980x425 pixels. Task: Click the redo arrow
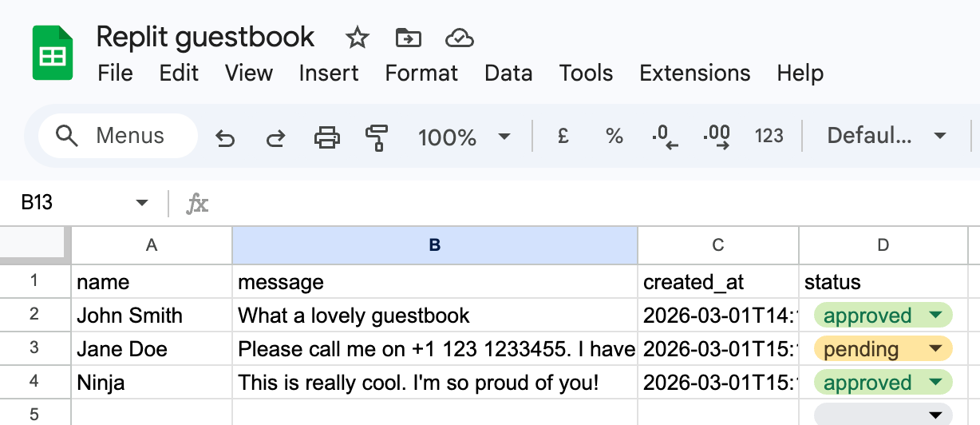pyautogui.click(x=275, y=137)
